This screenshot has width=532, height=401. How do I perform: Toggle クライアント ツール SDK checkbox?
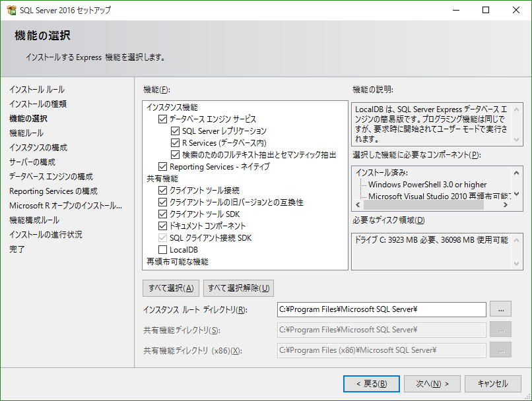[x=163, y=214]
